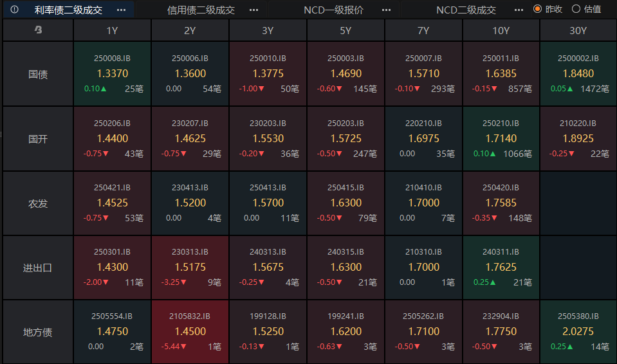The height and width of the screenshot is (364, 617).
Task: Click the 国开 row label
Action: click(x=38, y=139)
